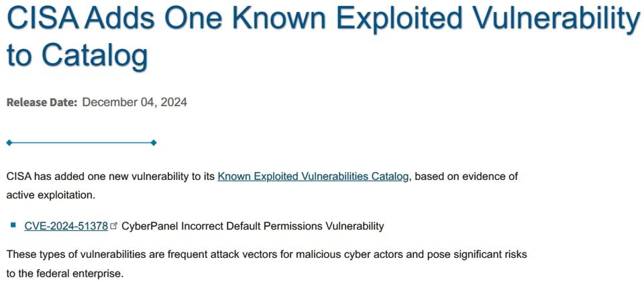The image size is (644, 282).
Task: Click the 'to the federal enterprise.' text
Action: point(65,273)
